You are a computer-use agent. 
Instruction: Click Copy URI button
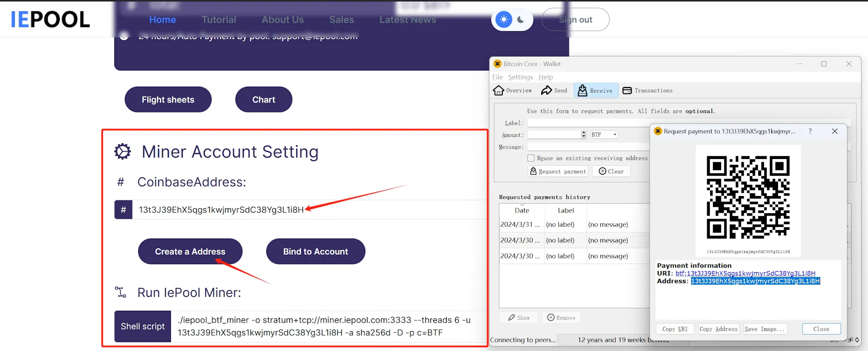pos(675,329)
